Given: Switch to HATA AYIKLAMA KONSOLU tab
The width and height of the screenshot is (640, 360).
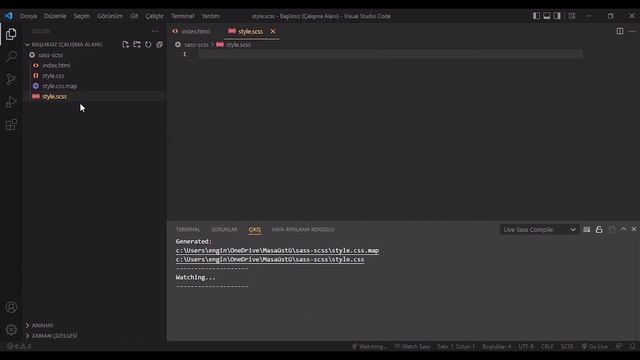Looking at the screenshot, I should (303, 229).
